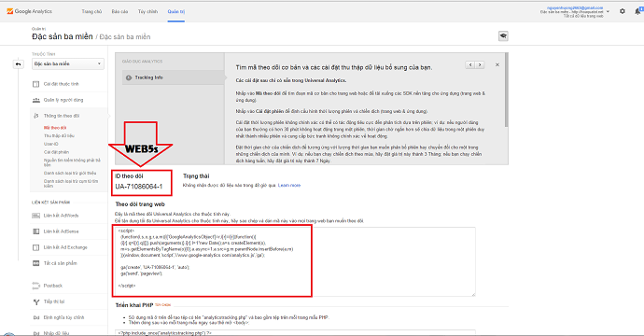
Task: Click the Trạng thái label
Action: pyautogui.click(x=196, y=175)
